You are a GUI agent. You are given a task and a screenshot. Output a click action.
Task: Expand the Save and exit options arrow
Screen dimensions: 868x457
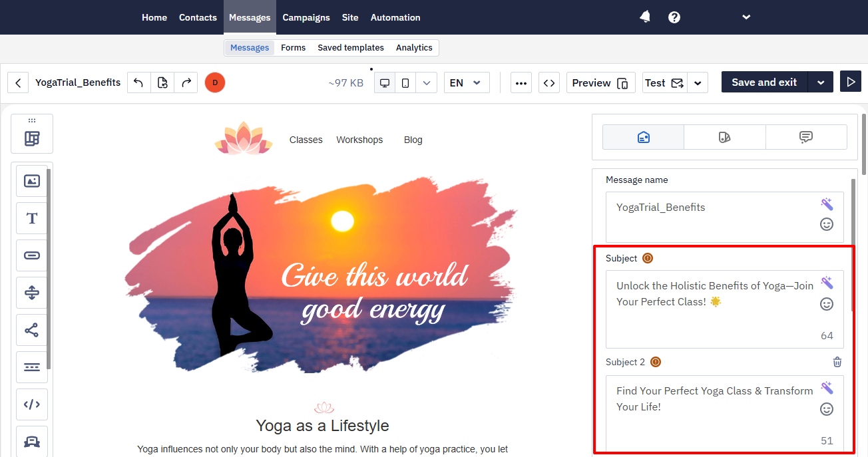[821, 82]
